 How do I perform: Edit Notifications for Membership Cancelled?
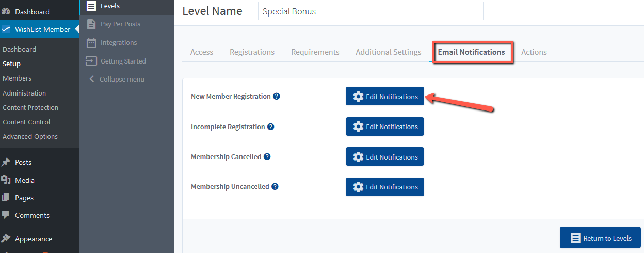coord(385,157)
